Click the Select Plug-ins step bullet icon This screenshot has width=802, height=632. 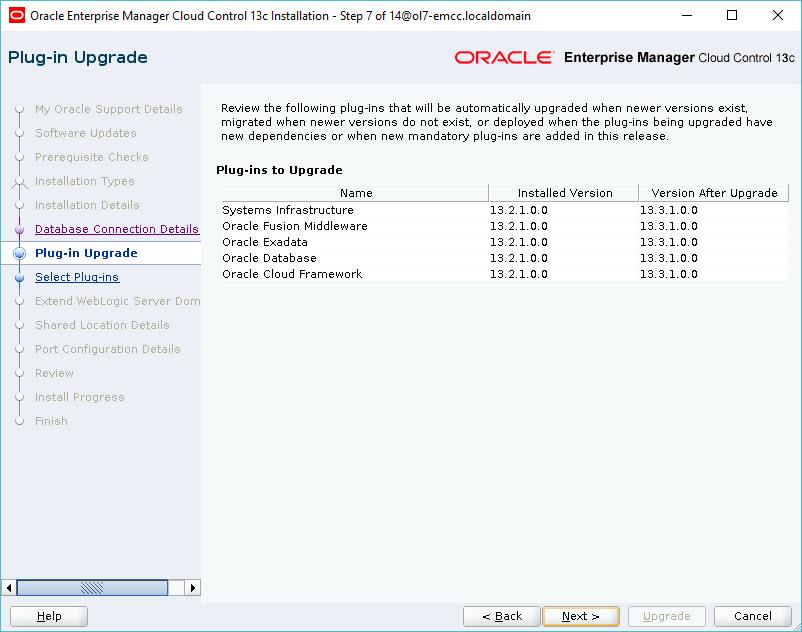(19, 278)
